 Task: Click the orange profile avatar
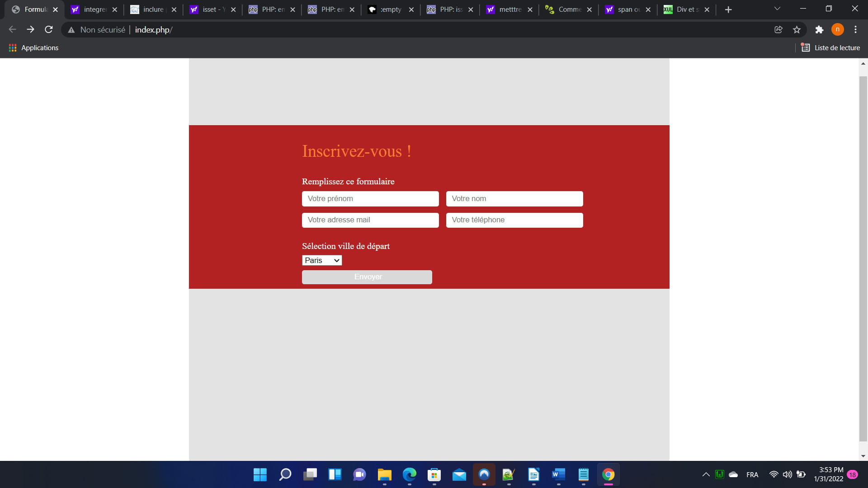(837, 30)
